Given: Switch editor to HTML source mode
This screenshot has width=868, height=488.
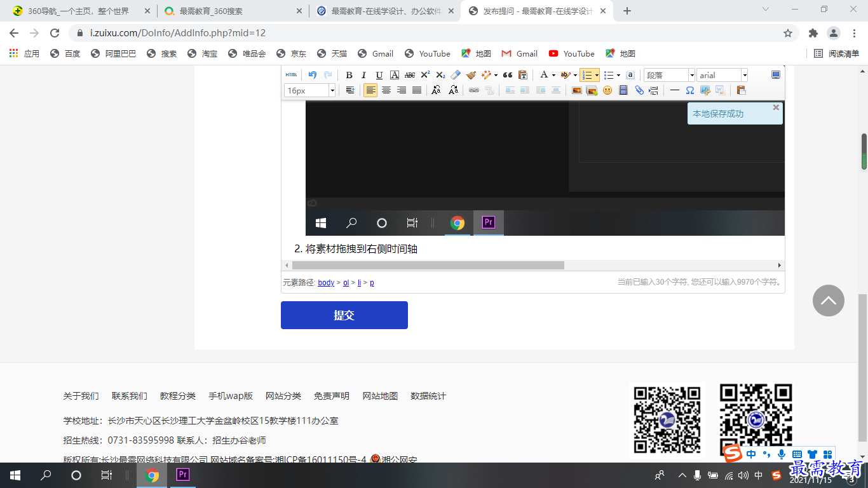Looking at the screenshot, I should [x=291, y=75].
